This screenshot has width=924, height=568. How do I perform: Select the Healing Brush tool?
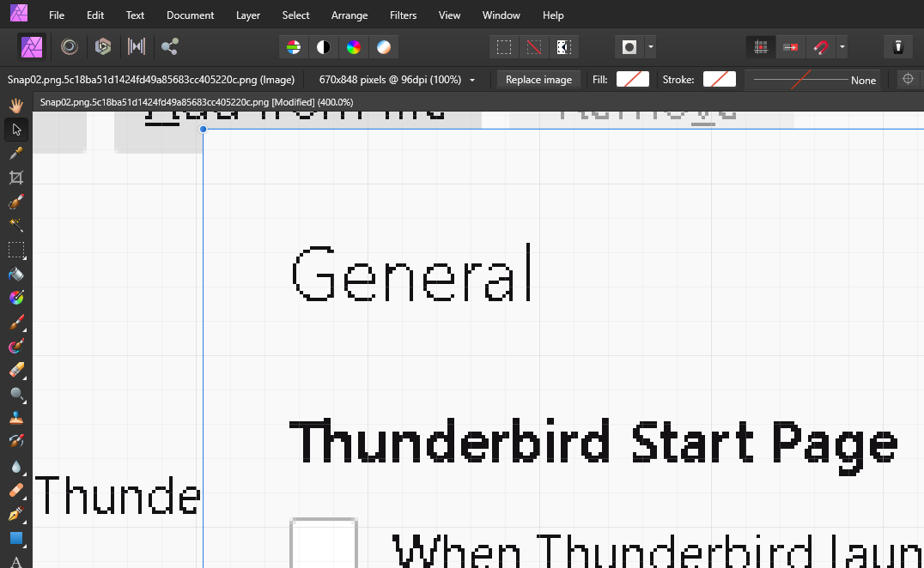(x=16, y=490)
